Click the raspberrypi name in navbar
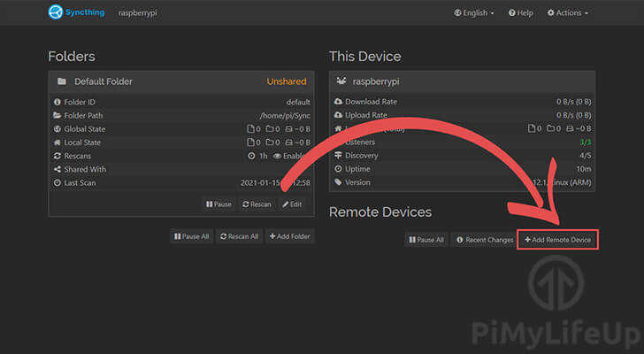 [x=138, y=12]
